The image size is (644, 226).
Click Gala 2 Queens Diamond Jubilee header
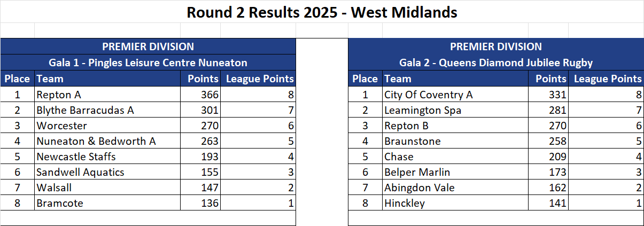496,63
